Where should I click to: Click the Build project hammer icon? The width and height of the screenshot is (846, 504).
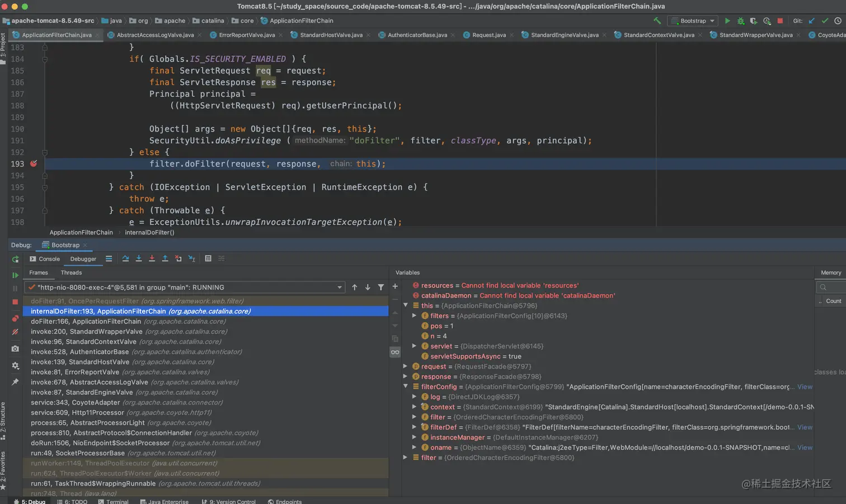click(657, 21)
